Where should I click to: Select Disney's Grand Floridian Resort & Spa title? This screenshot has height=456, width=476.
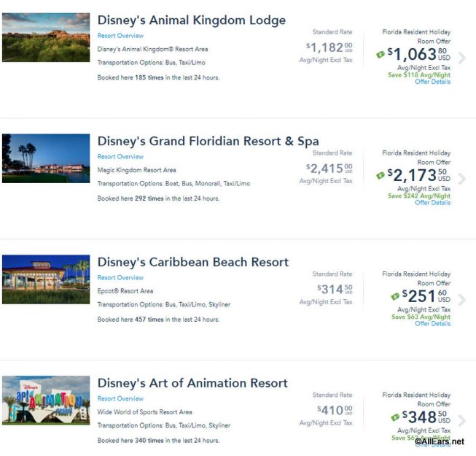pos(208,142)
